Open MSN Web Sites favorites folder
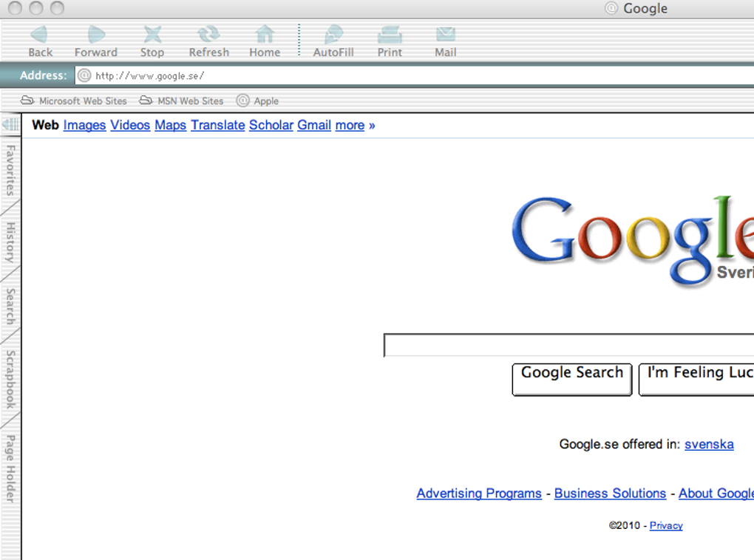754x560 pixels. click(x=181, y=101)
